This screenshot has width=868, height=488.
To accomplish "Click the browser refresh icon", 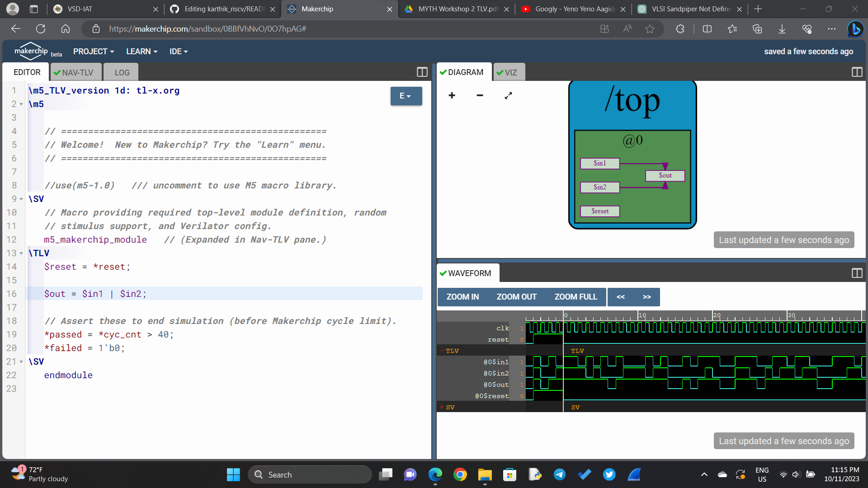I will coord(41,28).
